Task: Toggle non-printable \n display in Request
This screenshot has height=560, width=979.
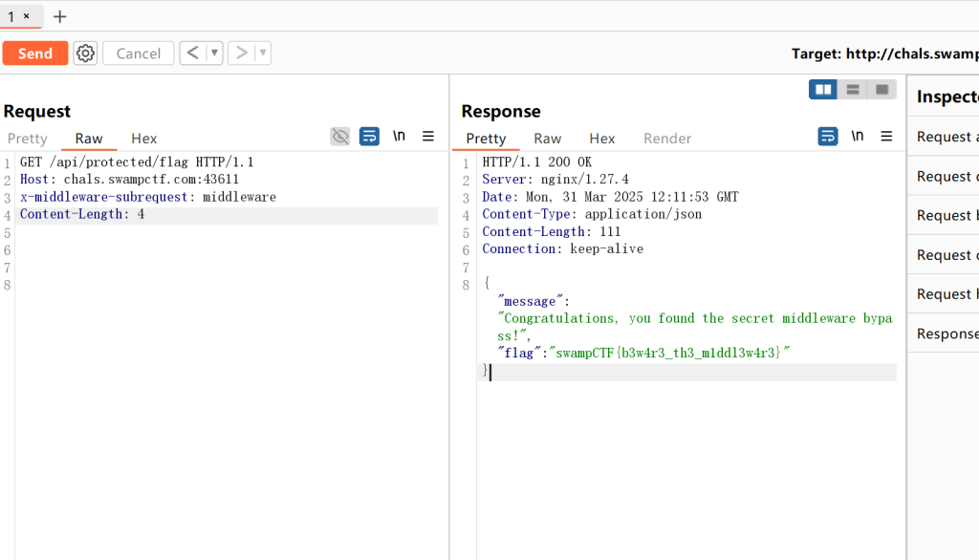Action: tap(399, 136)
